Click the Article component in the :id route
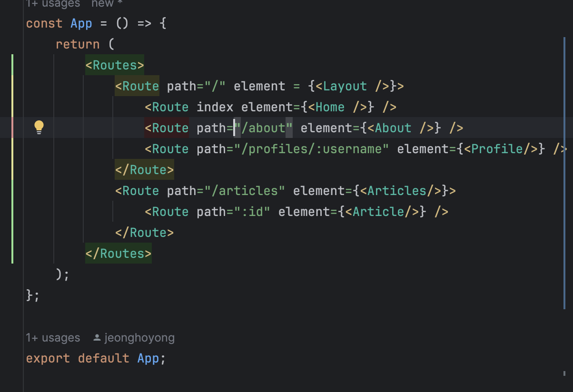573x392 pixels. tap(378, 212)
